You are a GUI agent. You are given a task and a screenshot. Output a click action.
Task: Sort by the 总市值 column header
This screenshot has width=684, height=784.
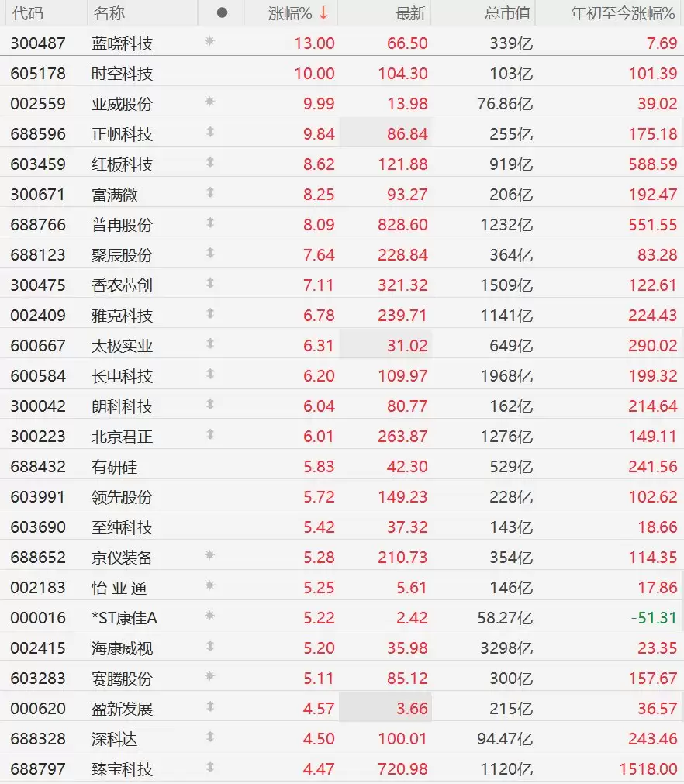(507, 13)
